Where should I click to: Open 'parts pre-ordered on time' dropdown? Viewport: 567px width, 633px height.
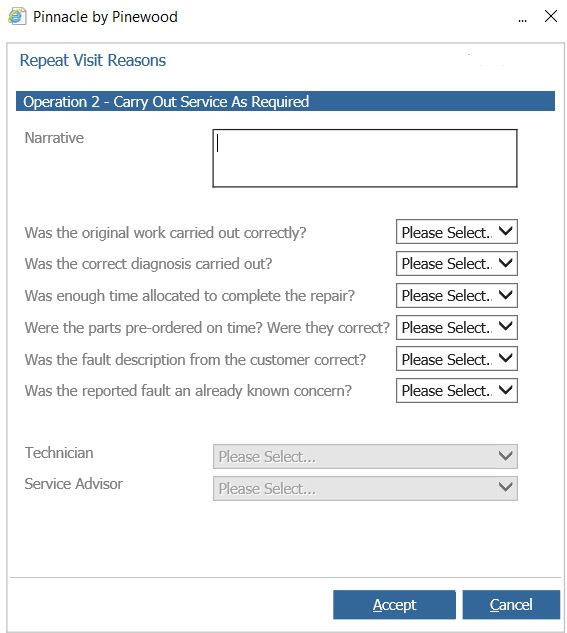pyautogui.click(x=456, y=327)
